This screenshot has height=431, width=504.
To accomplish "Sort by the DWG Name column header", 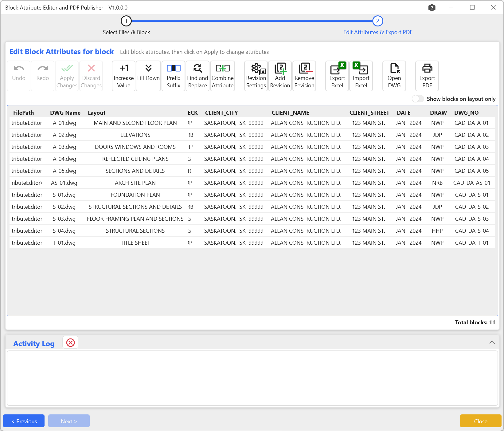I will (65, 113).
